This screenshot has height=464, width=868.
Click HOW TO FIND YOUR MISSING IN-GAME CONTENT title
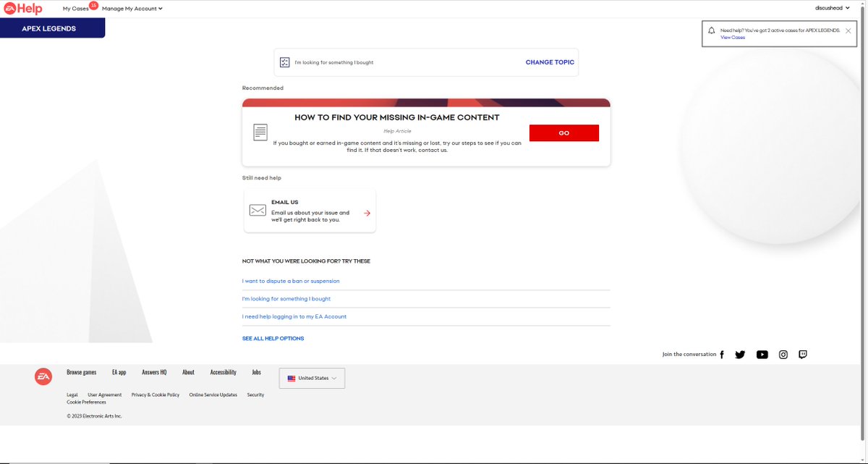(397, 117)
